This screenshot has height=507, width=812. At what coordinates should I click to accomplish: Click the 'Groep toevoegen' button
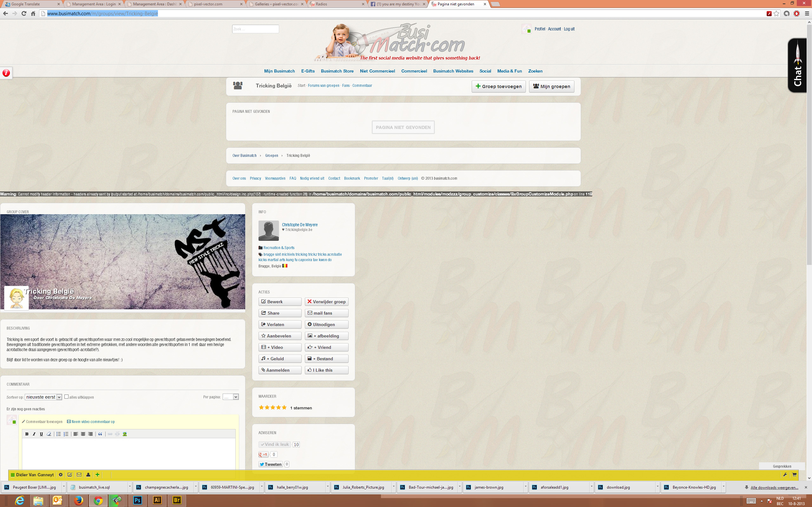pos(498,87)
